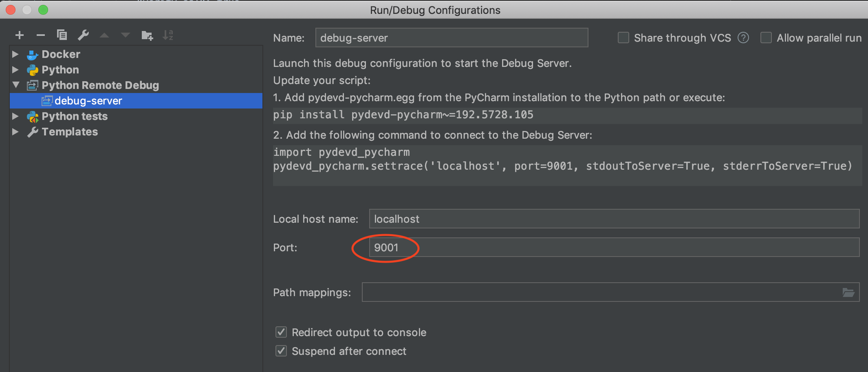Click the Python tests icon in the tree
Image resolution: width=868 pixels, height=372 pixels.
pos(33,117)
